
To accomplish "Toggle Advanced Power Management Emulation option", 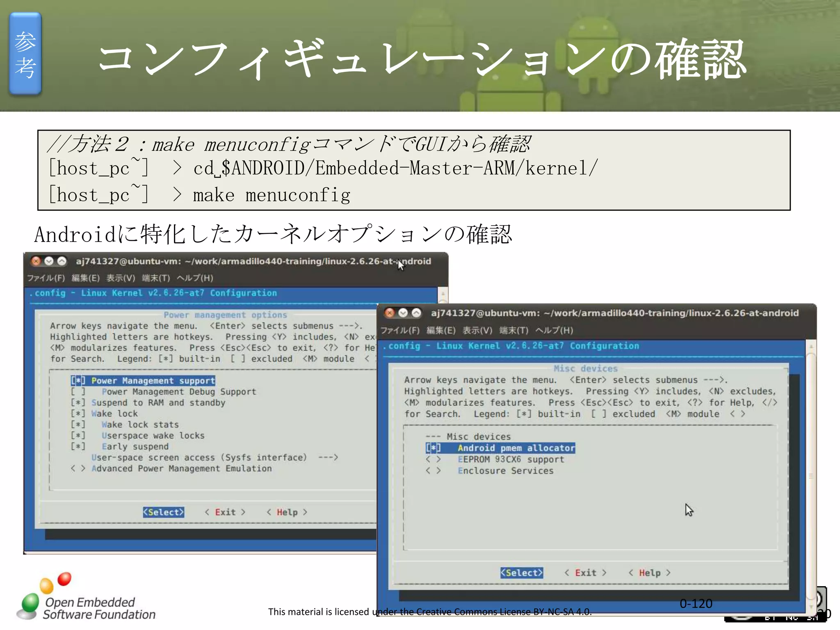I will [78, 468].
